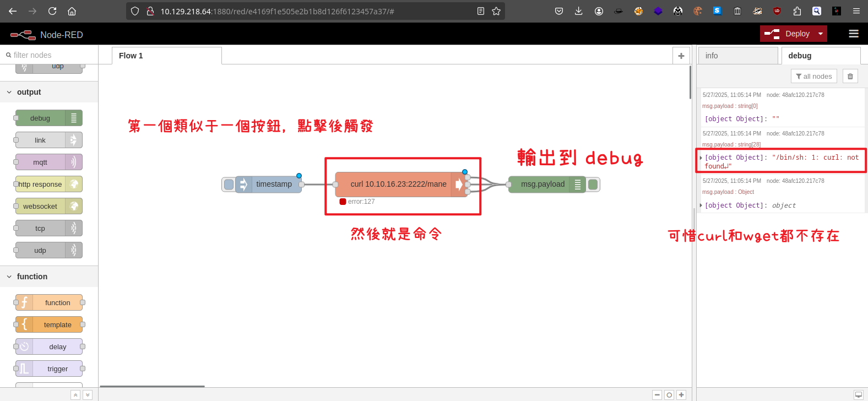
Task: Focus the filter nodes search field
Action: coord(49,55)
